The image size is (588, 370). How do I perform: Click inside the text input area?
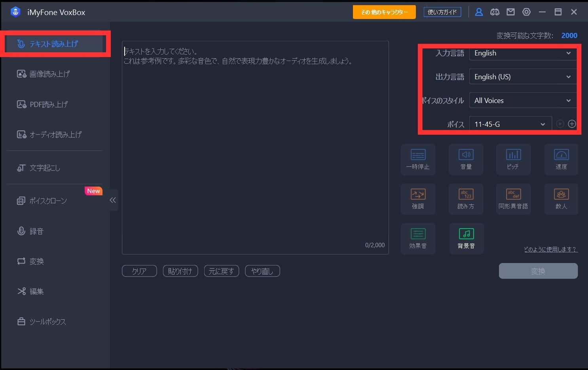255,151
